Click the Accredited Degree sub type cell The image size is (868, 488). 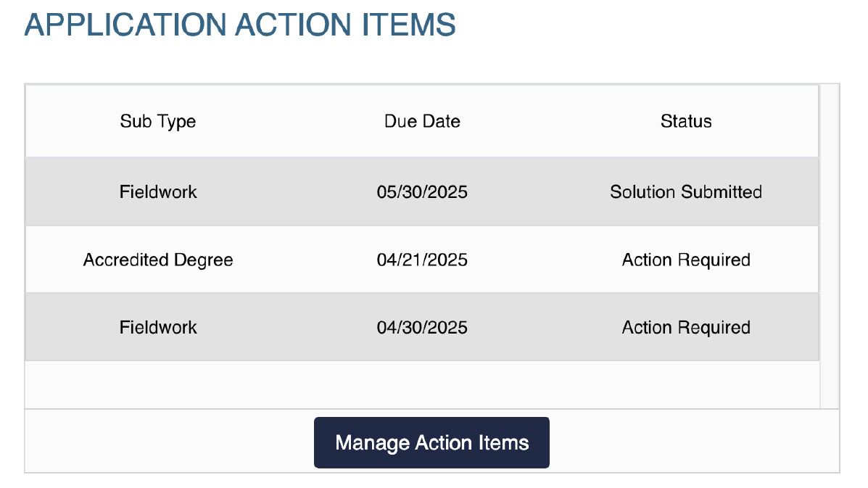point(158,260)
